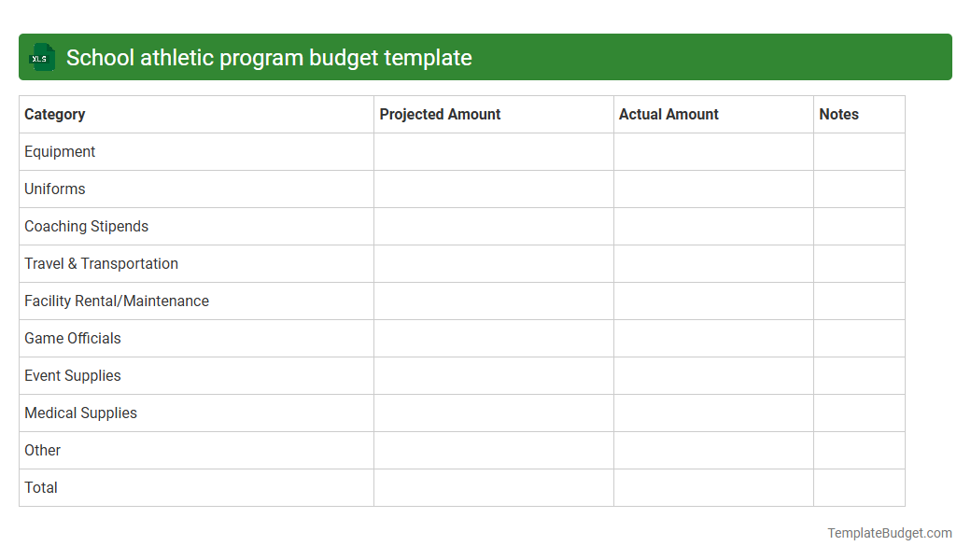Screen dimensions: 971x560
Task: Select the Medical Supplies category cell
Action: point(80,413)
